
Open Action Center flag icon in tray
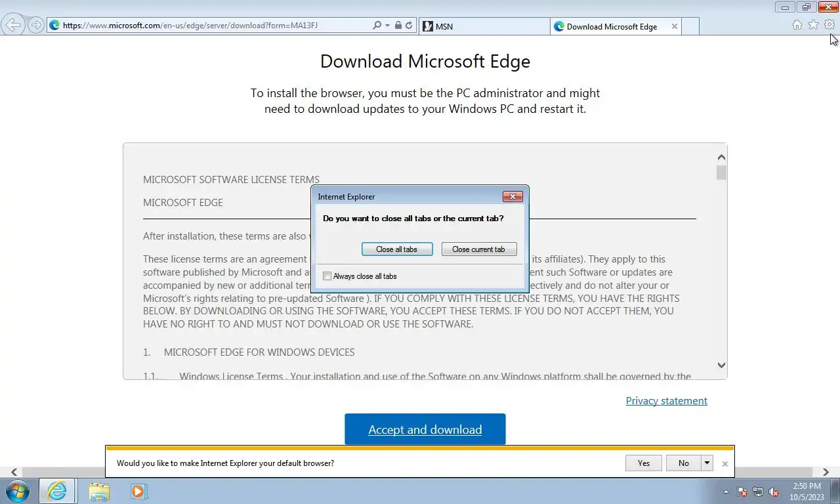(743, 492)
